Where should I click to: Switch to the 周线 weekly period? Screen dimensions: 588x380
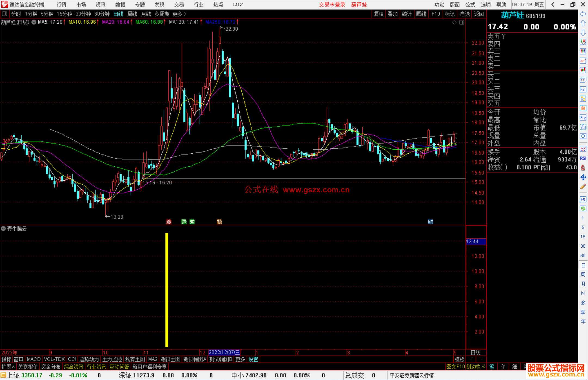click(132, 14)
